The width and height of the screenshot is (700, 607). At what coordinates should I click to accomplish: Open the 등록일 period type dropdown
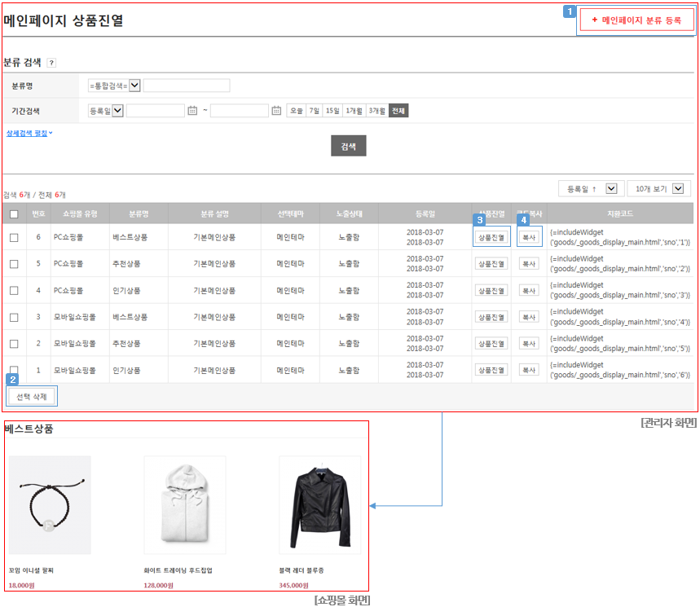[106, 111]
